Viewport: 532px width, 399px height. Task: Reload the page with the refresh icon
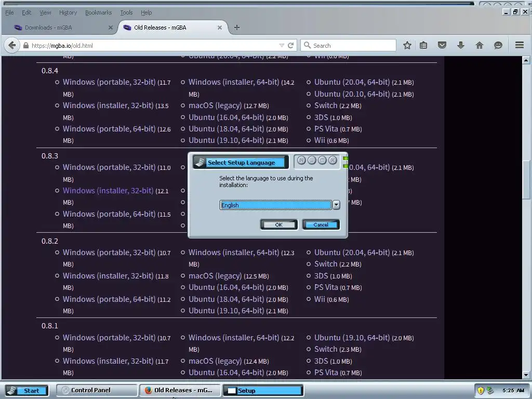coord(290,46)
